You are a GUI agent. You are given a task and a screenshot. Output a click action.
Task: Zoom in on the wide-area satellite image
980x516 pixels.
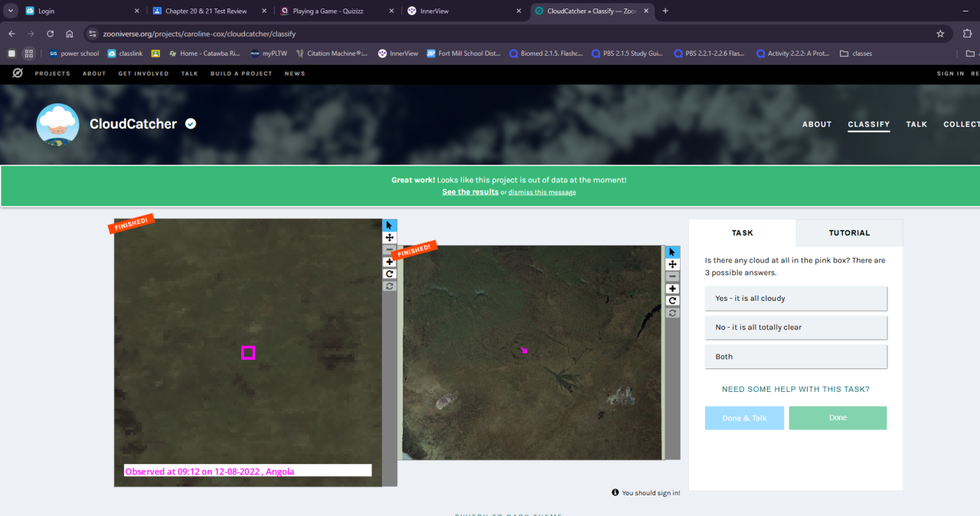coord(673,289)
